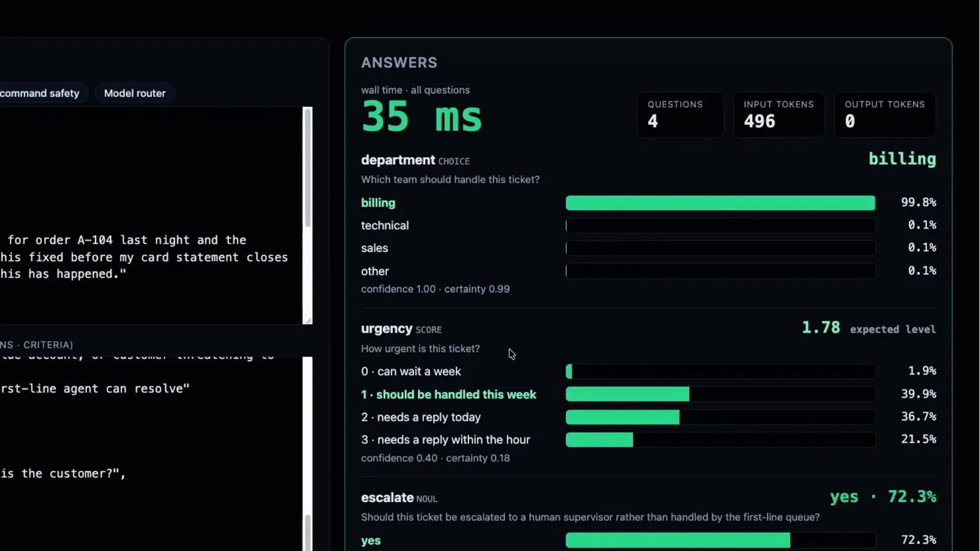
Task: Select the Model router tab
Action: pyautogui.click(x=135, y=93)
